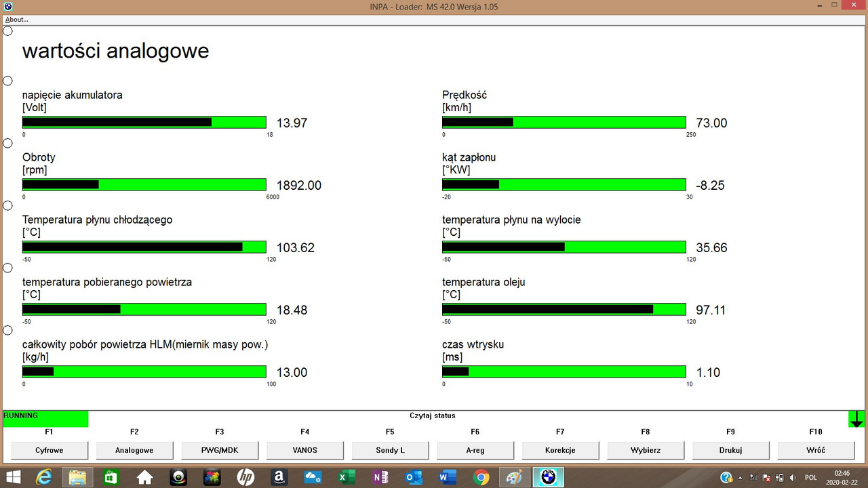Switch to Paint on the taskbar

[x=514, y=477]
